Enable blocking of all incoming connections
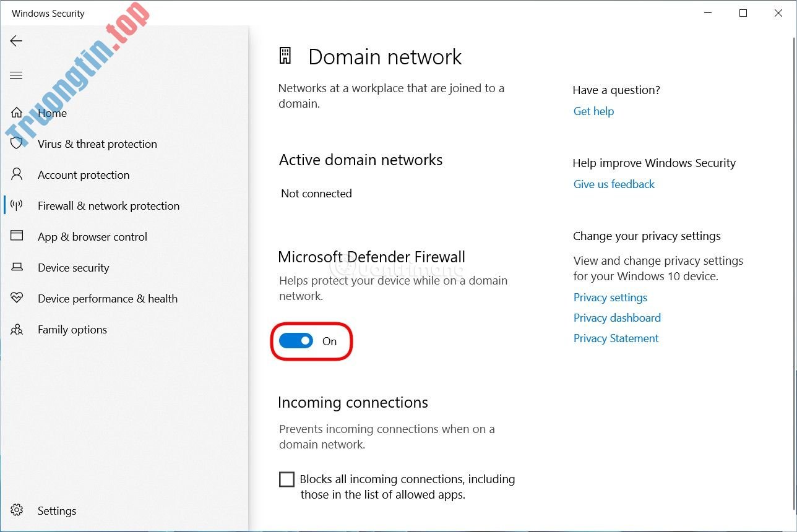797x532 pixels. point(286,479)
